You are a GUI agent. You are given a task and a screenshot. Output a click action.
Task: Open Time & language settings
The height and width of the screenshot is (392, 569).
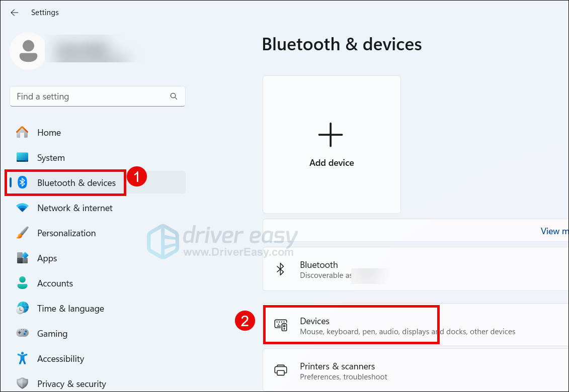point(70,309)
